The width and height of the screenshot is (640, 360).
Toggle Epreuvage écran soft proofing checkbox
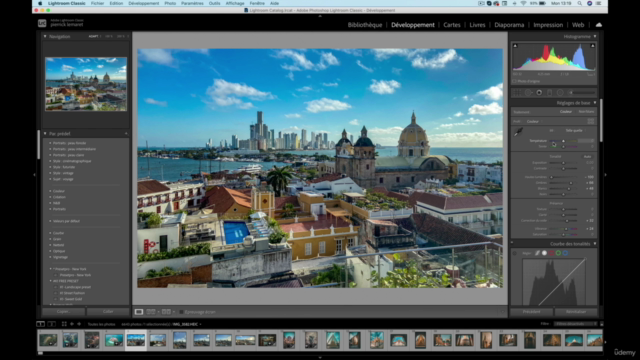[181, 312]
